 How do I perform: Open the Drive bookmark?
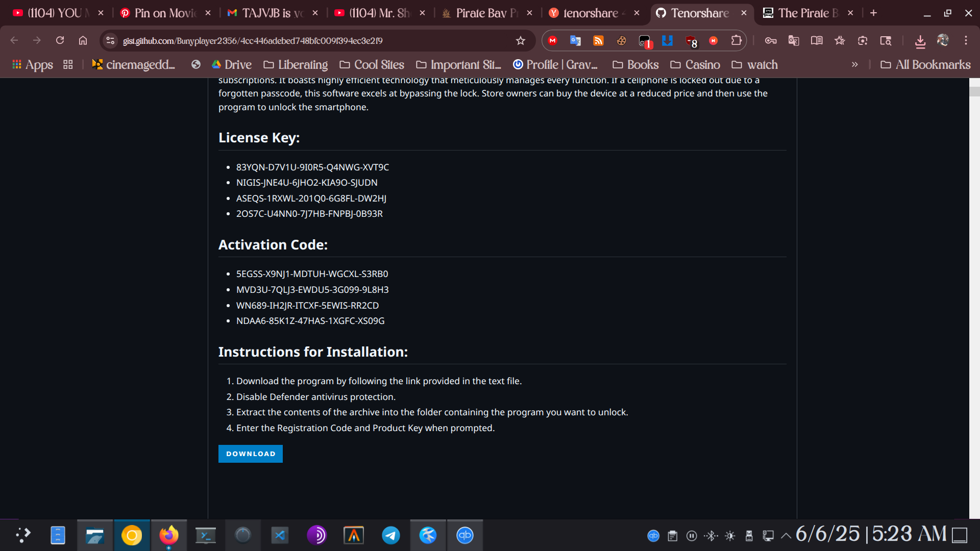pyautogui.click(x=232, y=65)
